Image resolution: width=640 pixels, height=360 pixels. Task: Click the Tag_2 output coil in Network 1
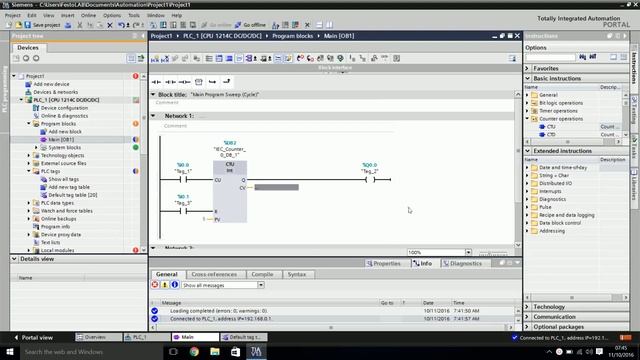[x=369, y=179]
